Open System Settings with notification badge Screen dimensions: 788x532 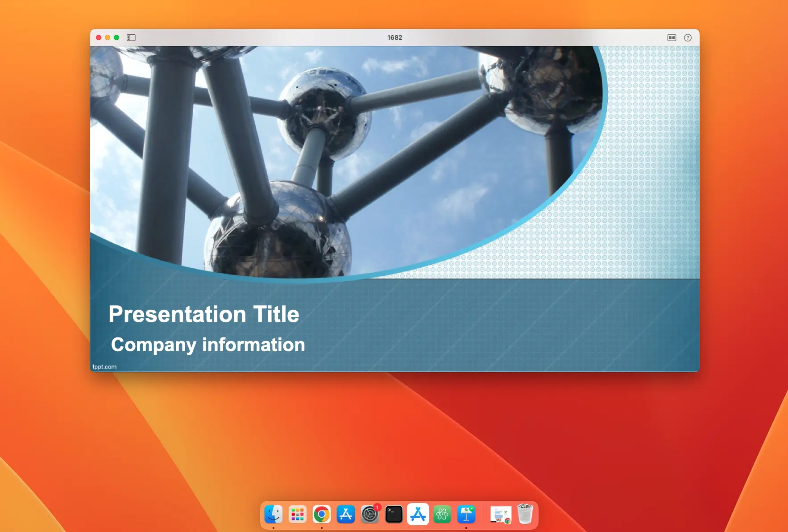click(370, 514)
